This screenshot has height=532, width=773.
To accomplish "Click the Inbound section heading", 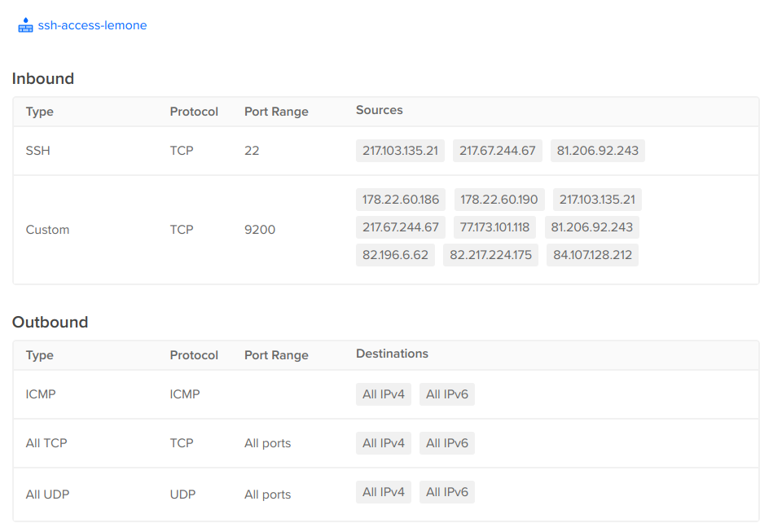I will point(42,78).
